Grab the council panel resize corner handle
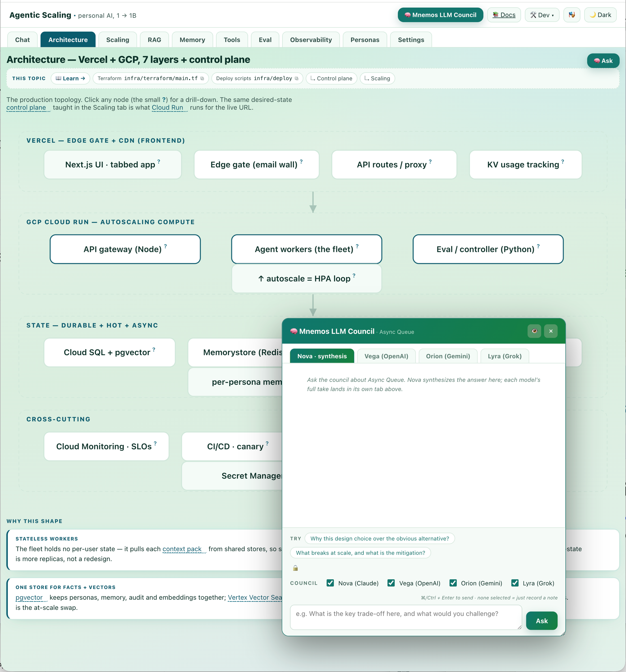This screenshot has height=672, width=626. pos(563,633)
